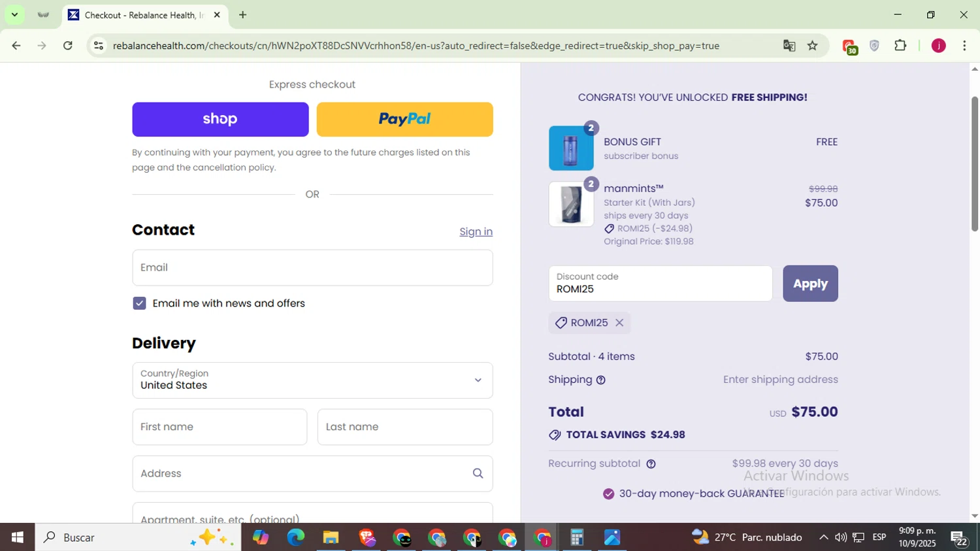This screenshot has width=980, height=551.
Task: Click the USD $75.00 total amount
Action: [804, 412]
